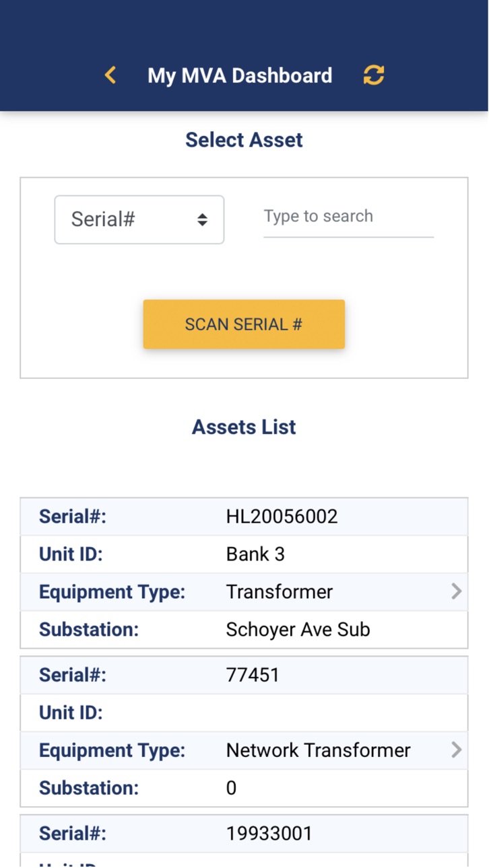Expand the HL20056002 asset chevron
Viewport: 489px width, 868px height.
click(457, 591)
